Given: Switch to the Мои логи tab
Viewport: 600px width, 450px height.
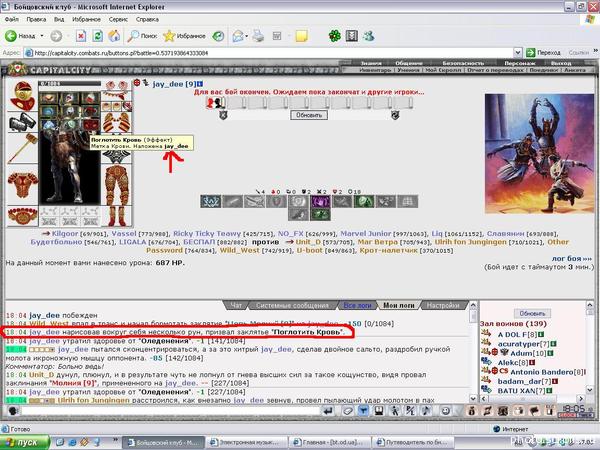Looking at the screenshot, I should click(399, 305).
